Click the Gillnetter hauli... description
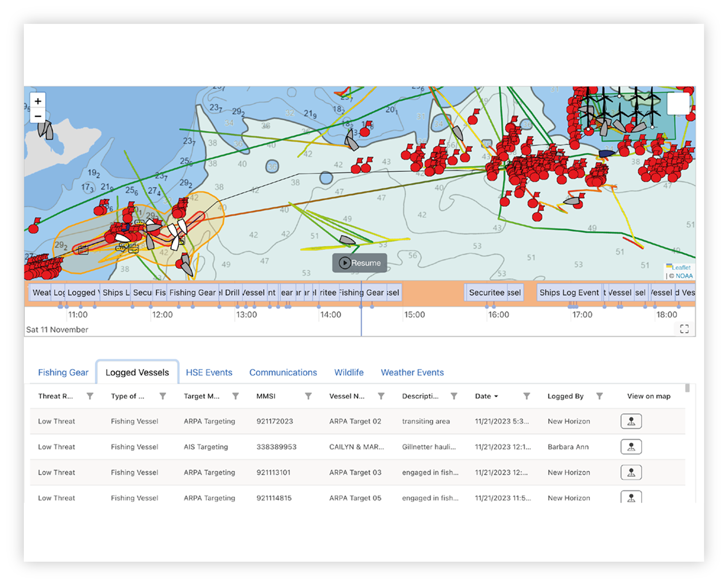Image resolution: width=728 pixels, height=586 pixels. [429, 447]
